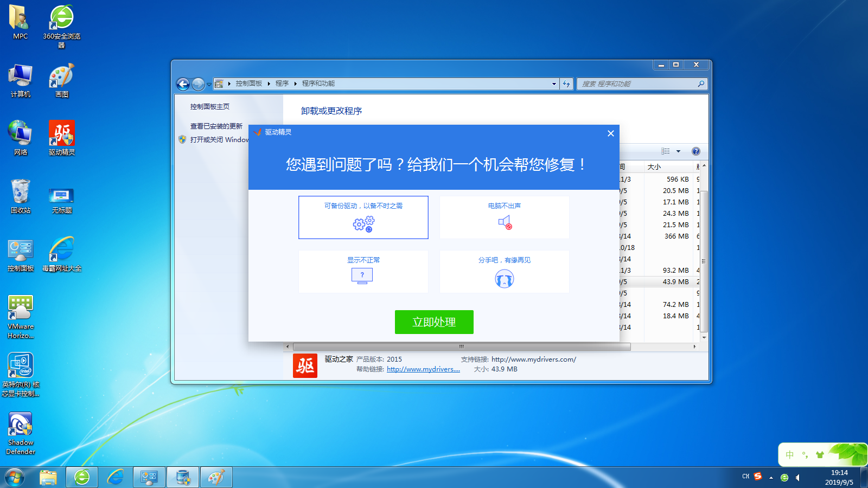Open the MPC desktop folder icon

[20, 22]
